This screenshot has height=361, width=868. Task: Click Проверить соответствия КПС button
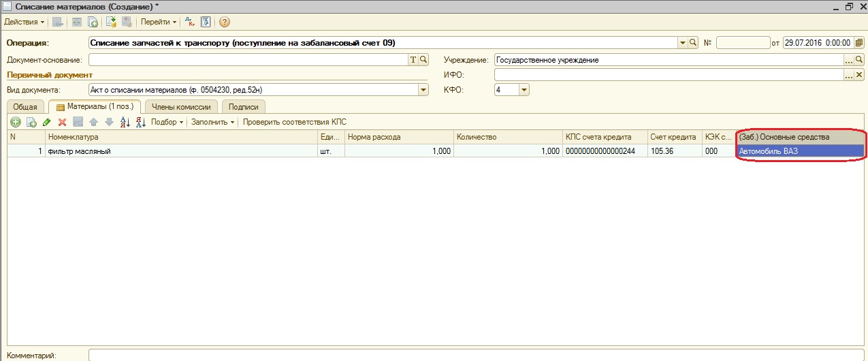[x=294, y=122]
